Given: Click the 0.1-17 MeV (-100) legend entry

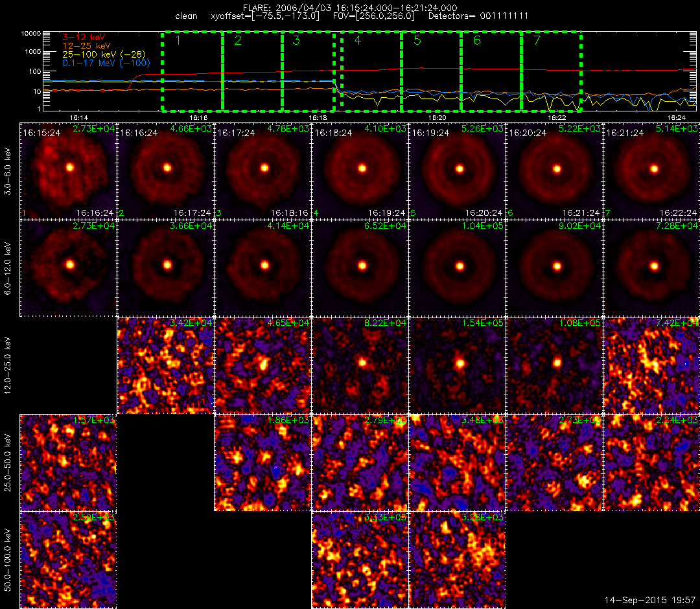Looking at the screenshot, I should [x=106, y=63].
